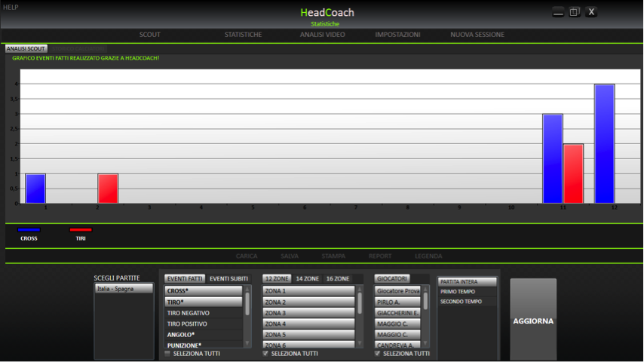This screenshot has width=644, height=362.
Task: Uncheck SELEZIONA TUTTI under the zones list
Action: pyautogui.click(x=265, y=353)
